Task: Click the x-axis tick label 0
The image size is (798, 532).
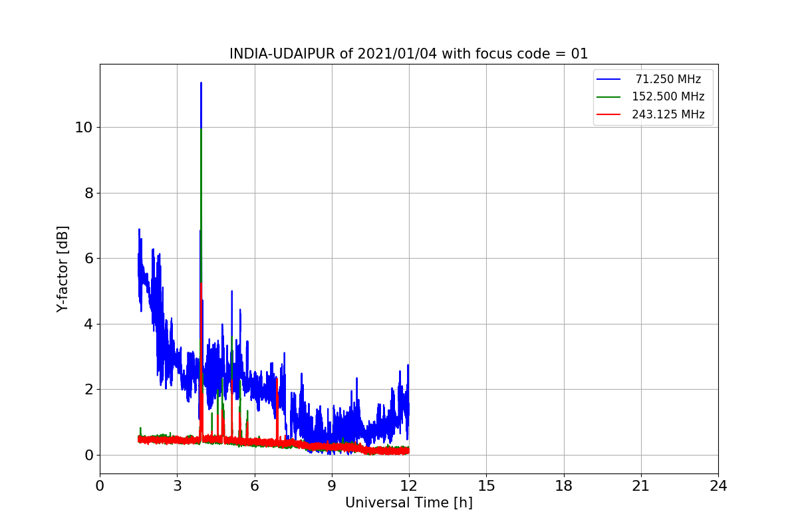Action: 100,486
